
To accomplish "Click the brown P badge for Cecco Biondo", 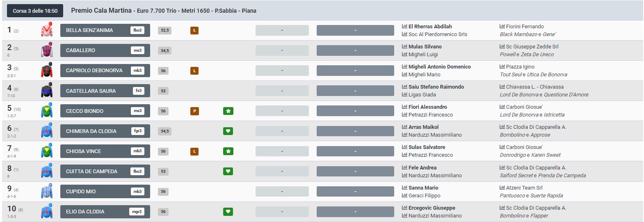I will (194, 111).
